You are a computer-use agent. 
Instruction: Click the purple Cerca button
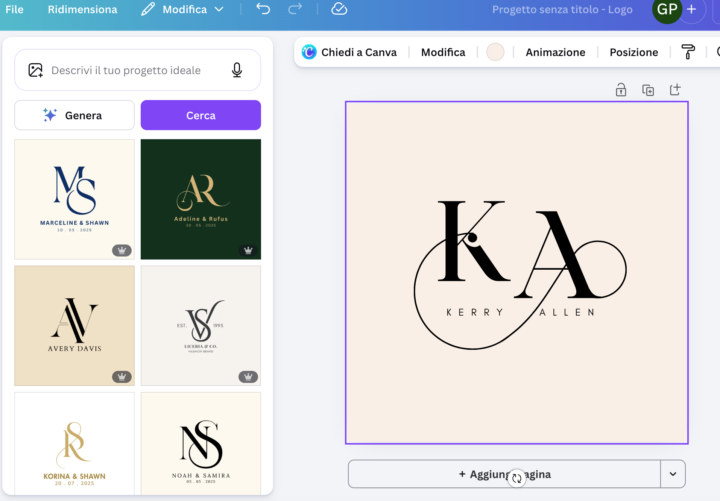click(x=201, y=115)
